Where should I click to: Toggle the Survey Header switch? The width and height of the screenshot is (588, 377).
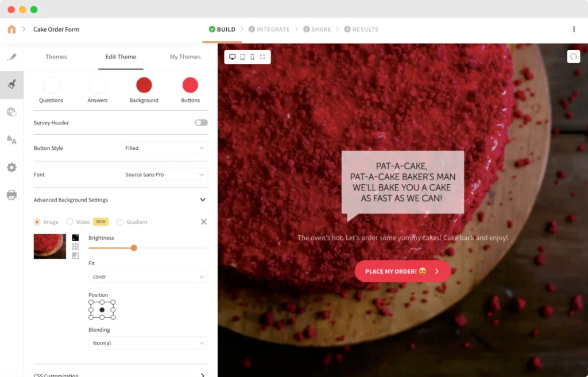point(201,123)
